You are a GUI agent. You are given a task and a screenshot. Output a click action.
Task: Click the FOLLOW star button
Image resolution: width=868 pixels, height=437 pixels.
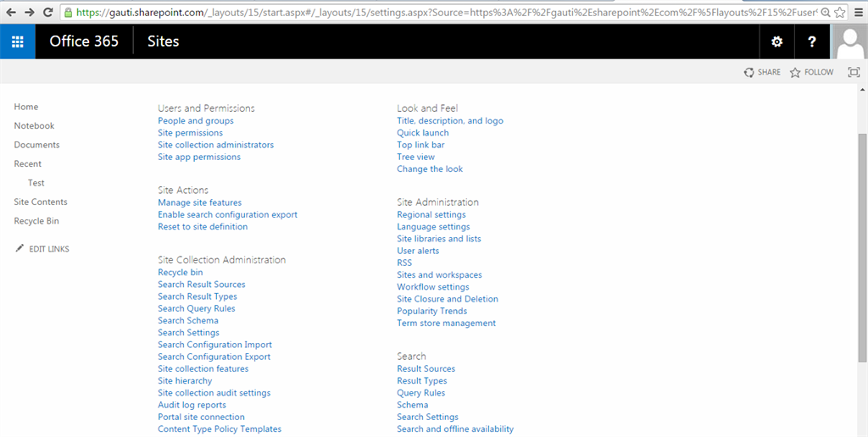(811, 72)
